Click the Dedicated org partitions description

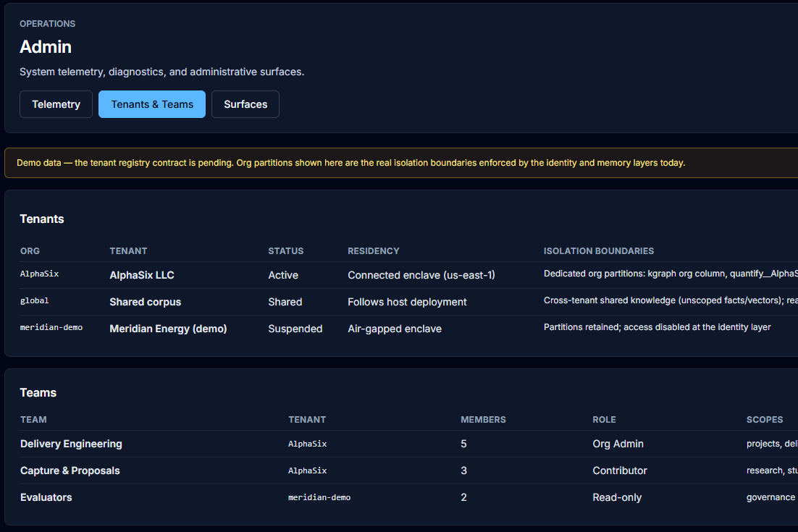[x=671, y=274]
